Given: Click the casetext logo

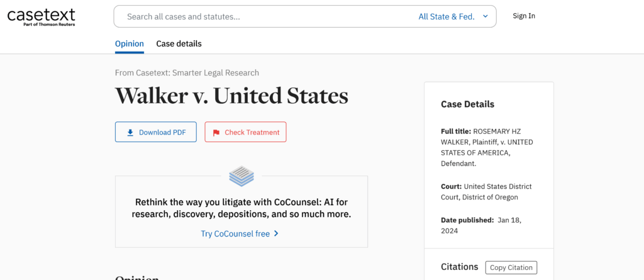Looking at the screenshot, I should tap(41, 17).
